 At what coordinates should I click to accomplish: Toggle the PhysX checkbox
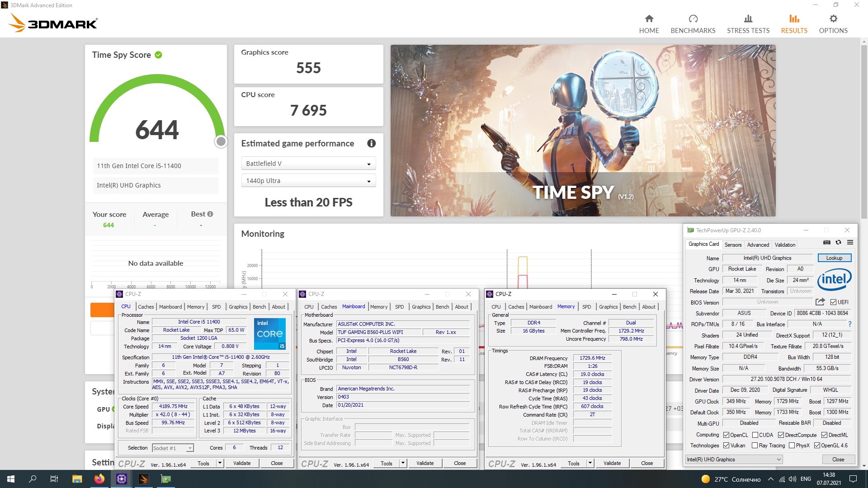point(792,446)
